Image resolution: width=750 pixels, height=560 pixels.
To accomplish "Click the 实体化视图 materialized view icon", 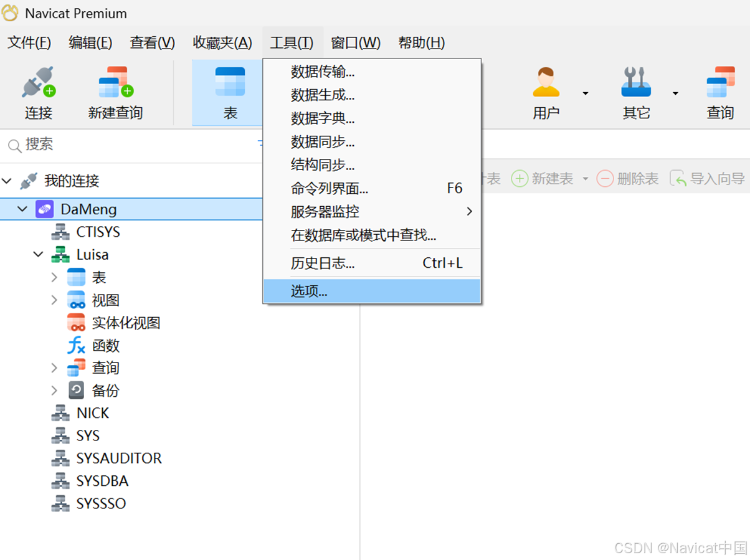I will click(76, 323).
